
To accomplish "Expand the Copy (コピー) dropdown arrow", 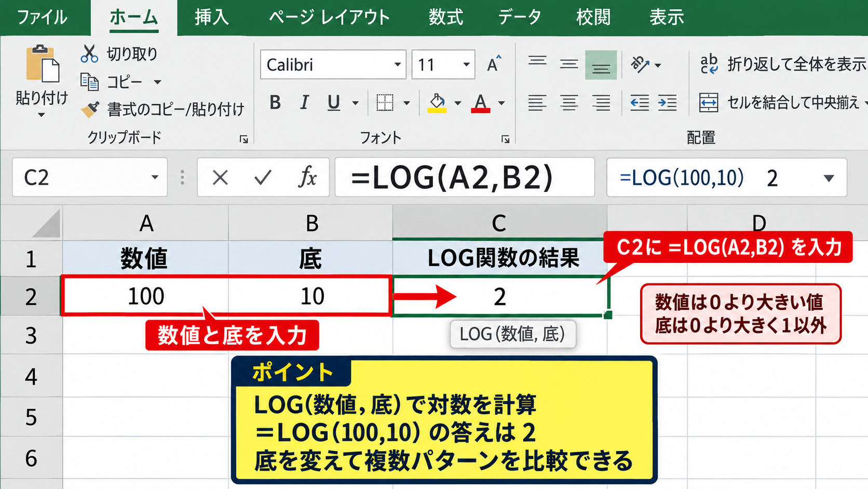I will (157, 82).
